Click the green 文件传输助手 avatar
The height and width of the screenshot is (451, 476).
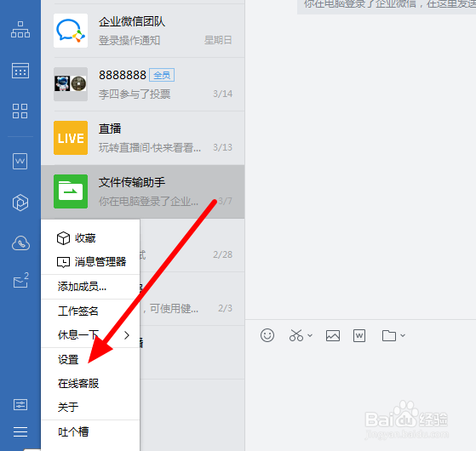pos(71,191)
